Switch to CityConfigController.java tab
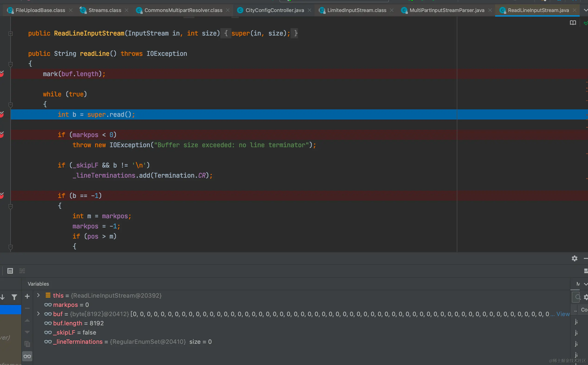588x365 pixels. (x=274, y=10)
